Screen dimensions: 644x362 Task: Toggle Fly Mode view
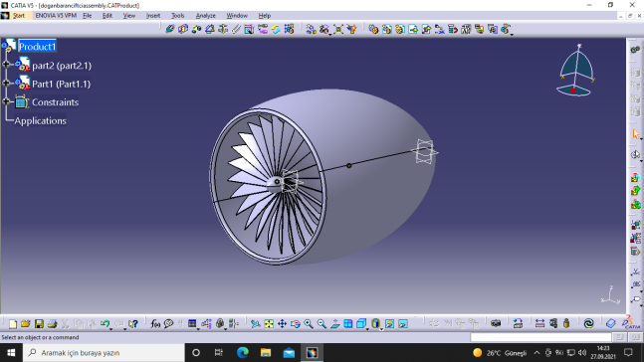pyautogui.click(x=256, y=324)
